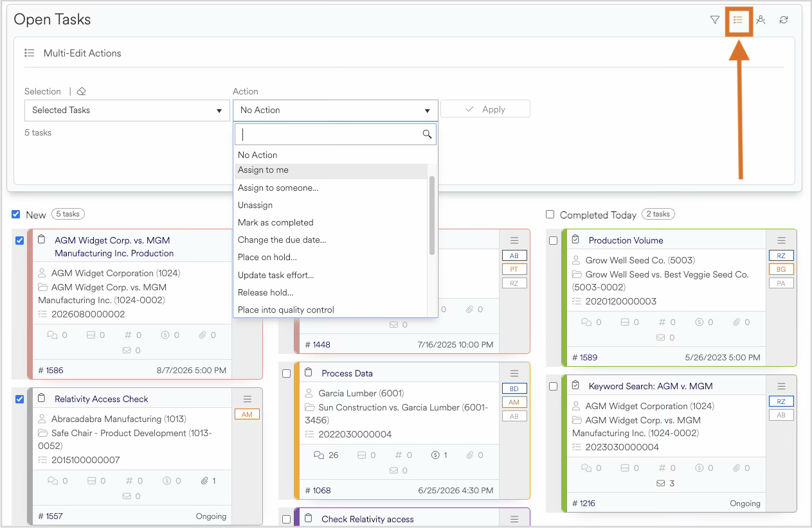Click AM assignee badge on task 1557
This screenshot has width=812, height=528.
click(247, 415)
